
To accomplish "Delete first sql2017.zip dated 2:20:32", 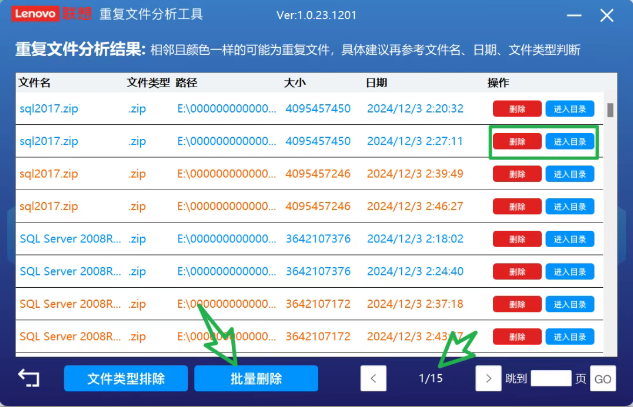I will pyautogui.click(x=517, y=108).
